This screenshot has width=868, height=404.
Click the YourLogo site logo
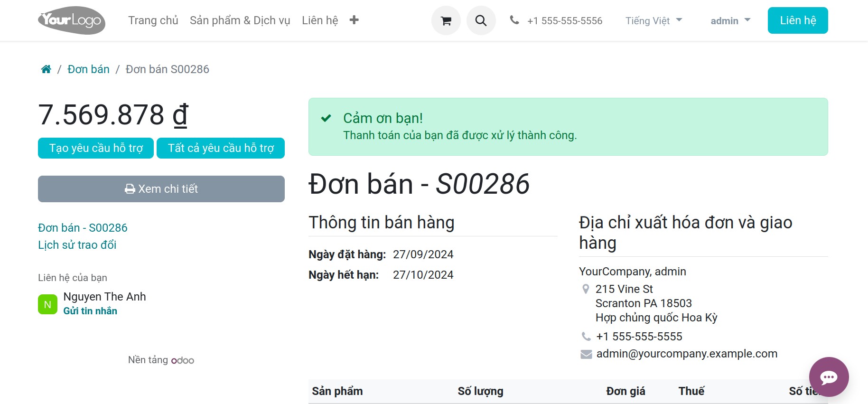coord(72,20)
